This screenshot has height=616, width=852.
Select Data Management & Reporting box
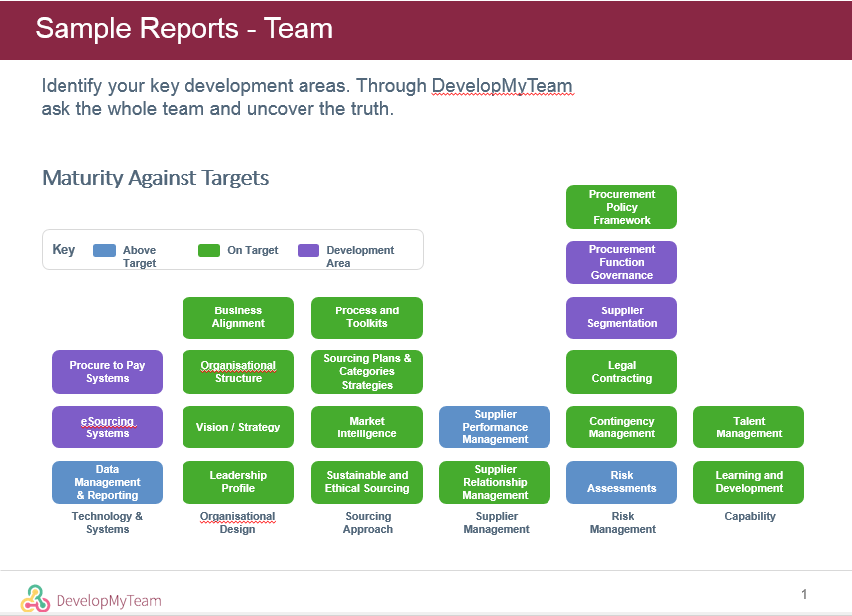coord(107,482)
